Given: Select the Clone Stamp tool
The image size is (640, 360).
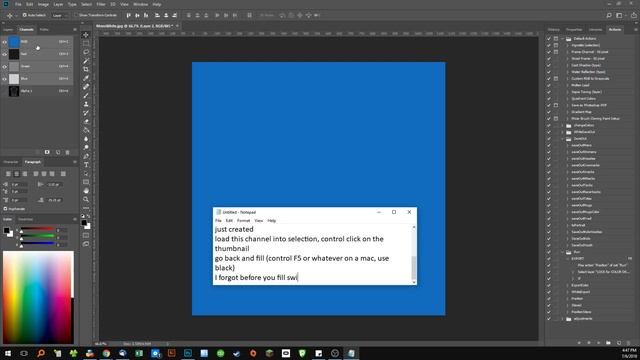Looking at the screenshot, I should [86, 104].
